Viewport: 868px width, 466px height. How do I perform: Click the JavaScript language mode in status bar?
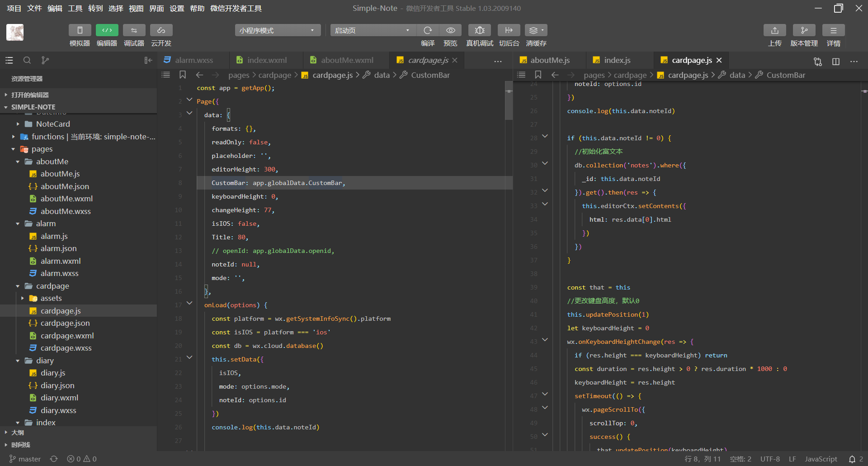point(821,459)
